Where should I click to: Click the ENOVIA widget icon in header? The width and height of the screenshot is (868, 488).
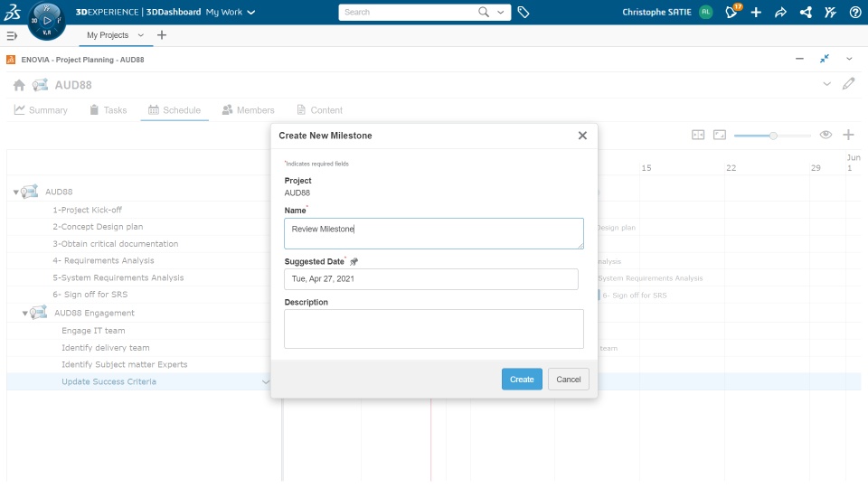coord(11,60)
